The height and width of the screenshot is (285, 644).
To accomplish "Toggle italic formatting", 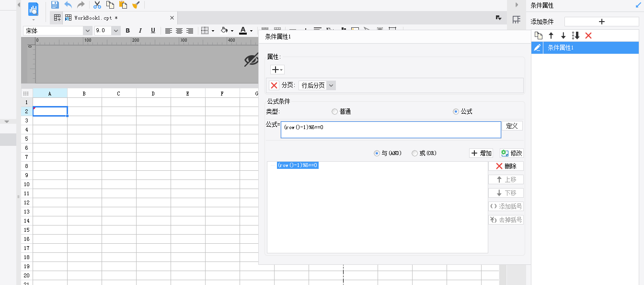I will click(140, 31).
